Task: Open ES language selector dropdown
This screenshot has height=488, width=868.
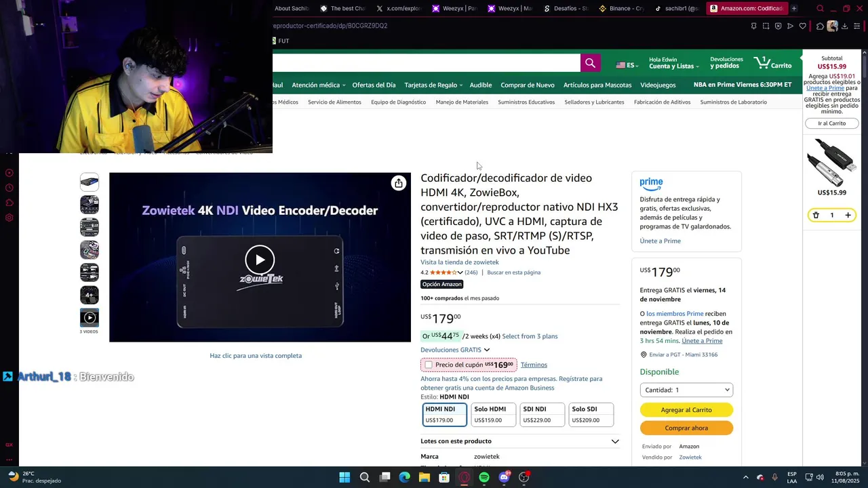Action: 629,65
